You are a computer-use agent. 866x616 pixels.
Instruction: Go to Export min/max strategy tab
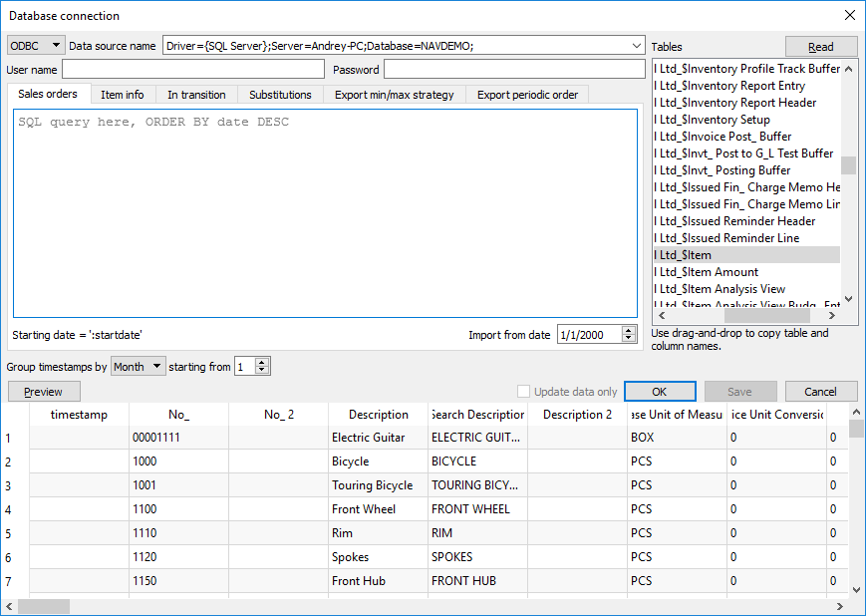[x=394, y=95]
